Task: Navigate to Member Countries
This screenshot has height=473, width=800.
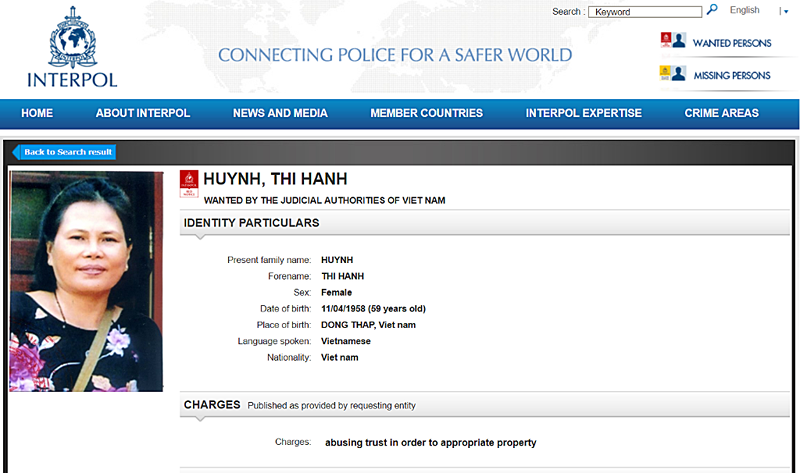Action: coord(426,114)
